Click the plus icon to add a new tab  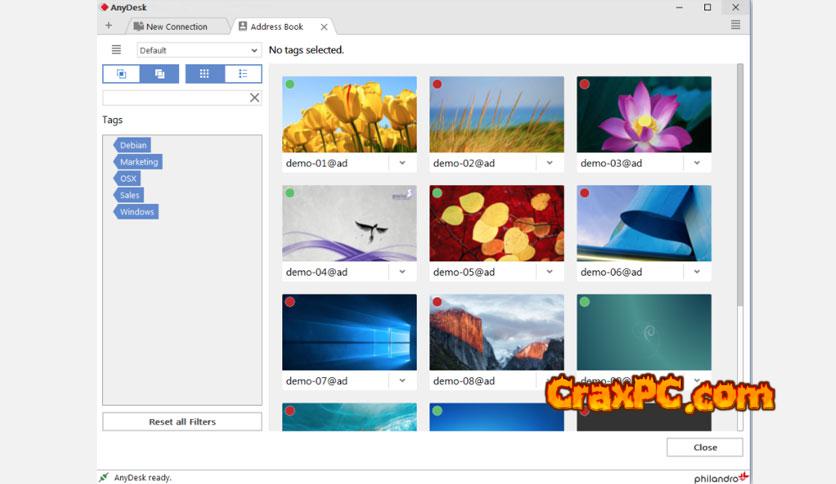point(109,26)
